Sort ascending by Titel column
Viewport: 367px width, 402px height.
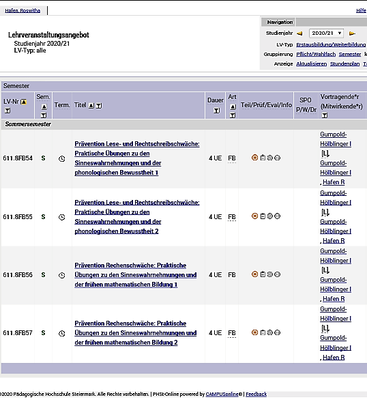coord(91,105)
